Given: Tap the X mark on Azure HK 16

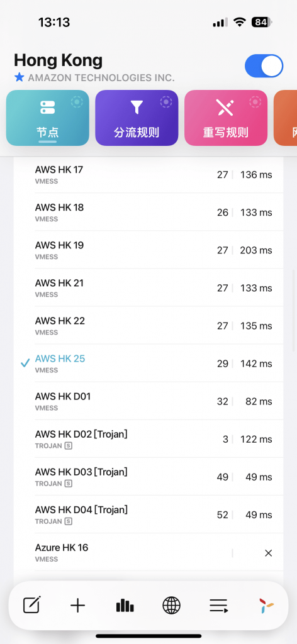Looking at the screenshot, I should coord(268,553).
